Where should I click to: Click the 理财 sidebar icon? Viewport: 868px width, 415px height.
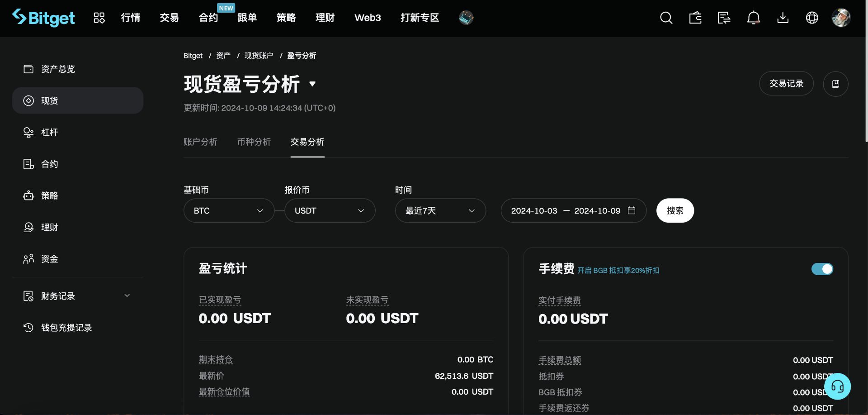28,227
